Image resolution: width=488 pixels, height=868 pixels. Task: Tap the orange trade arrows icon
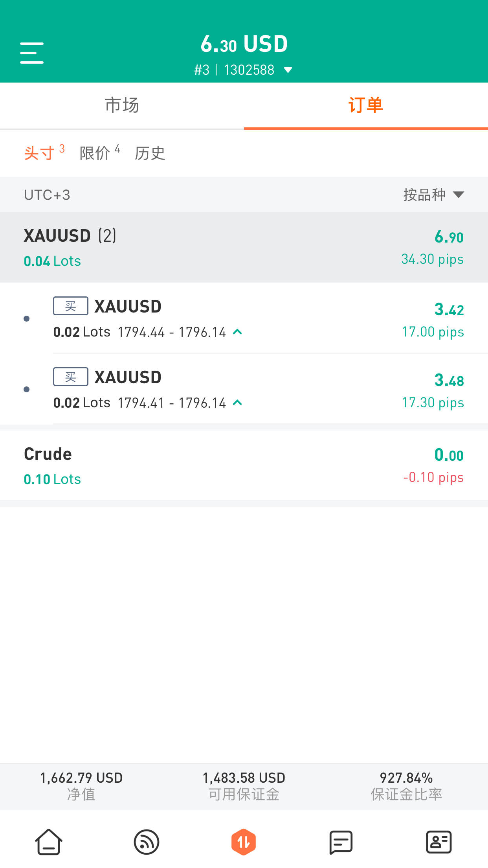244,842
